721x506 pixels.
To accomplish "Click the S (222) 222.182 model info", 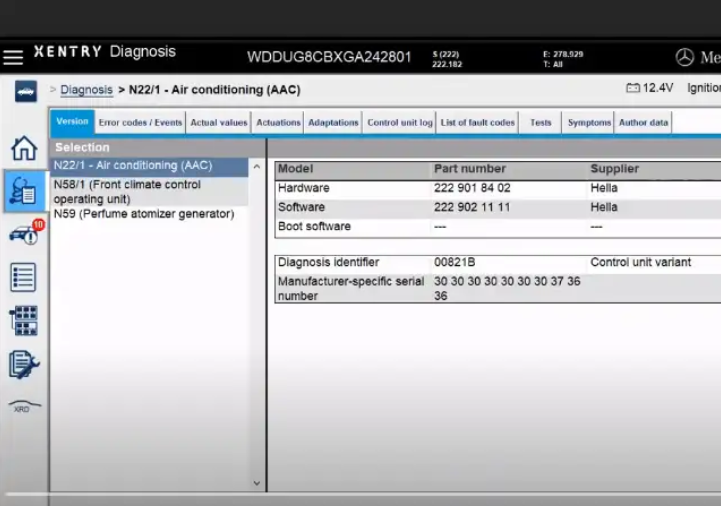I will tap(447, 59).
